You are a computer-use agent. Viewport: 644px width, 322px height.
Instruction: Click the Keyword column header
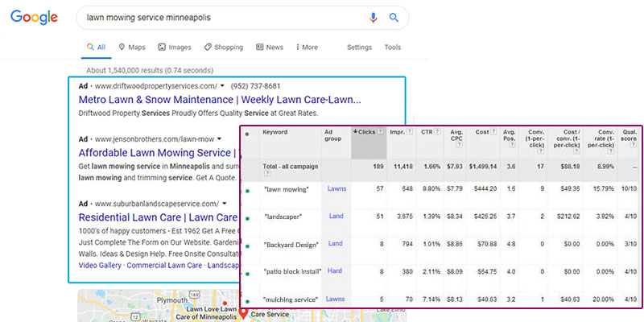point(275,132)
